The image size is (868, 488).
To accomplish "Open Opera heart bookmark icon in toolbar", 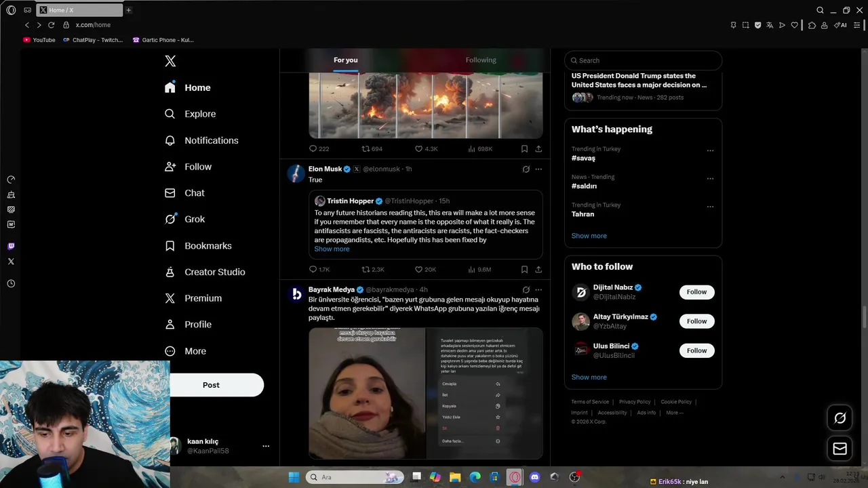I will [x=795, y=25].
